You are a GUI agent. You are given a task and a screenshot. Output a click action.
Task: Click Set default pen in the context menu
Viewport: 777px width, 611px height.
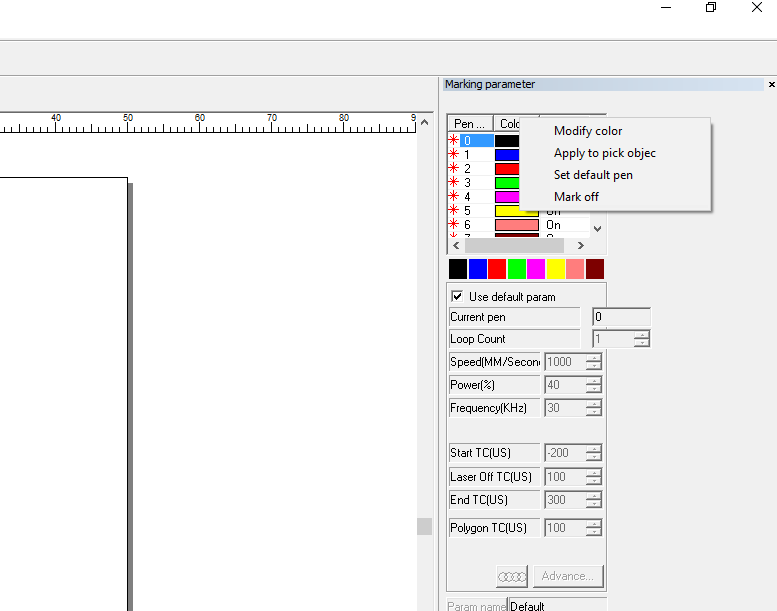coord(593,175)
